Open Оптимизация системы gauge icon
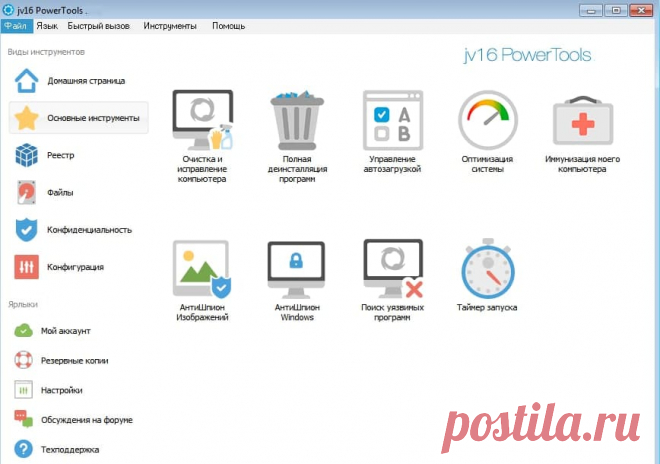The width and height of the screenshot is (660, 464). (x=487, y=120)
